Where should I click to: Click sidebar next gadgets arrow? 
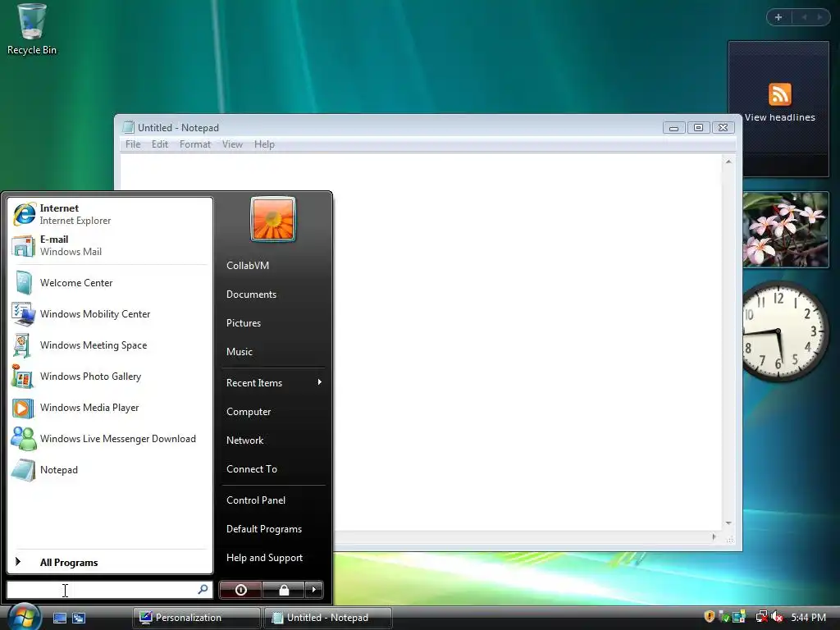pyautogui.click(x=819, y=17)
